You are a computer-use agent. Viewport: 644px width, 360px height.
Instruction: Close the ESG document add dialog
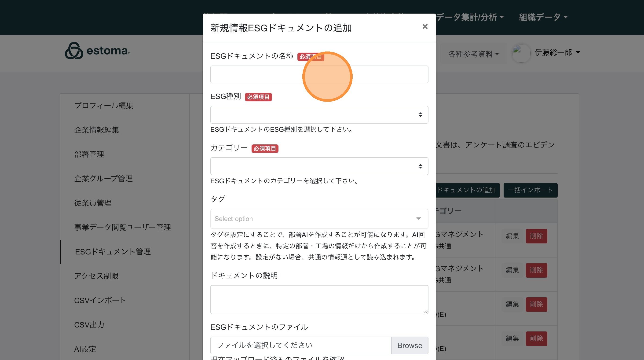pos(425,26)
